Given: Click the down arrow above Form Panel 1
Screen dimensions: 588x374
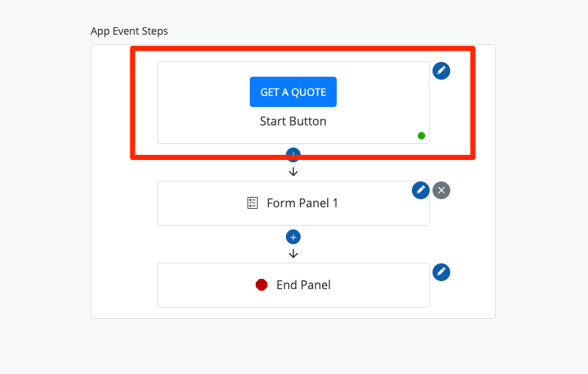Looking at the screenshot, I should tap(293, 172).
